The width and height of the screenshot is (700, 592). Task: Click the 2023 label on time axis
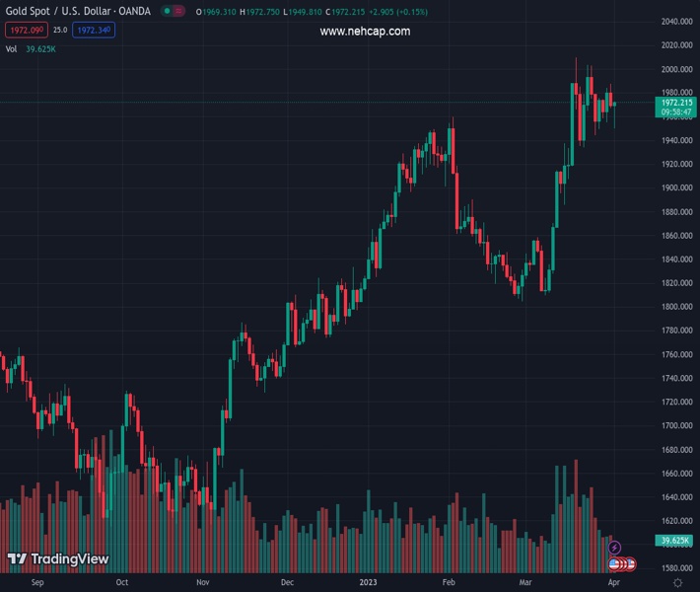click(x=366, y=583)
